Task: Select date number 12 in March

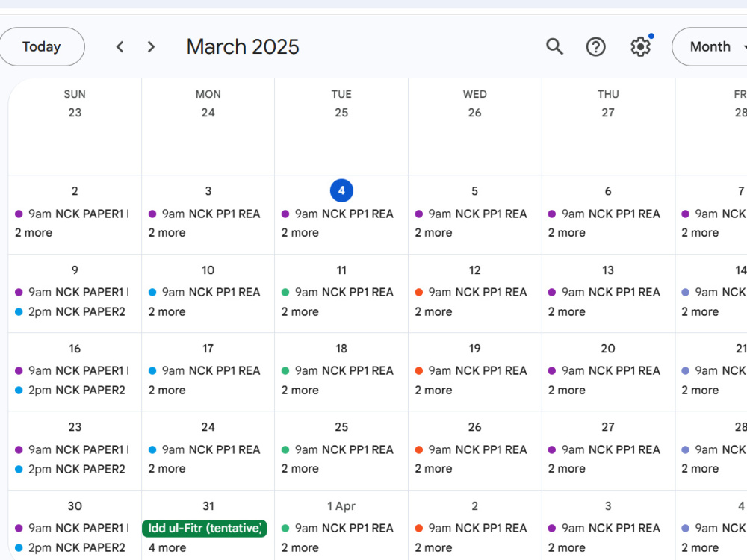Action: pyautogui.click(x=474, y=270)
